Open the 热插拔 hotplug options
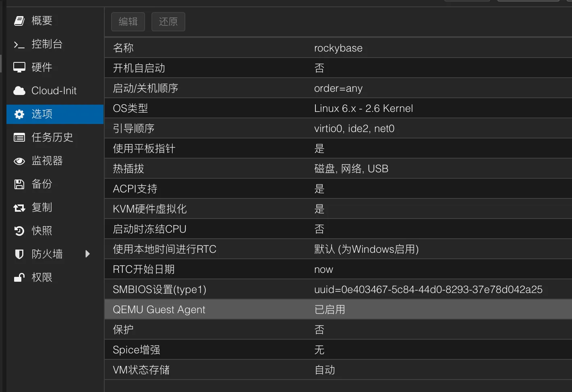Viewport: 572px width, 392px height. pos(282,168)
